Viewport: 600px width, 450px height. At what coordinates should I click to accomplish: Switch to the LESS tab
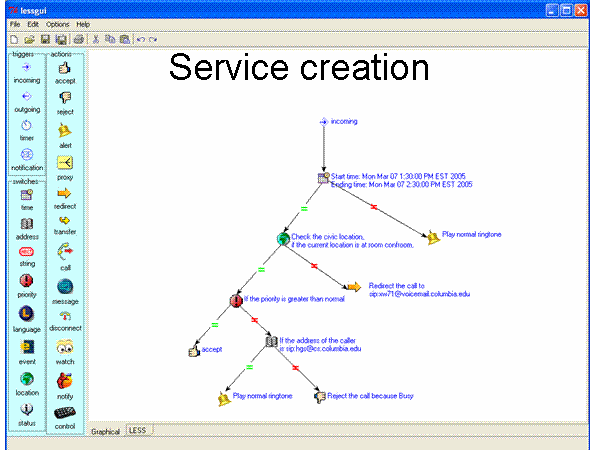pos(137,431)
